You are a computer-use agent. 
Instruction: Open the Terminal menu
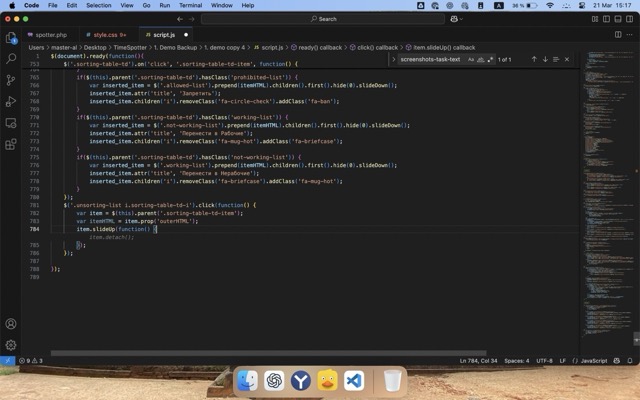(190, 5)
